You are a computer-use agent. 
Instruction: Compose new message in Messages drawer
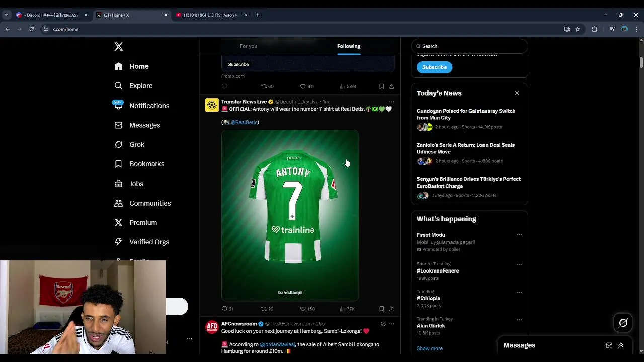coord(609,345)
